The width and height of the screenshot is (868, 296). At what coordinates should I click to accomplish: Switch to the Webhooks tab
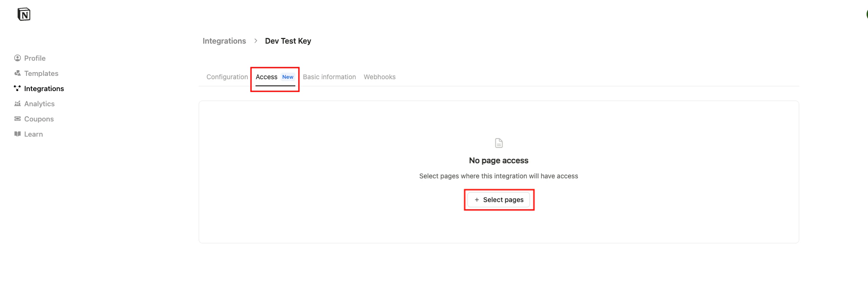click(x=379, y=76)
